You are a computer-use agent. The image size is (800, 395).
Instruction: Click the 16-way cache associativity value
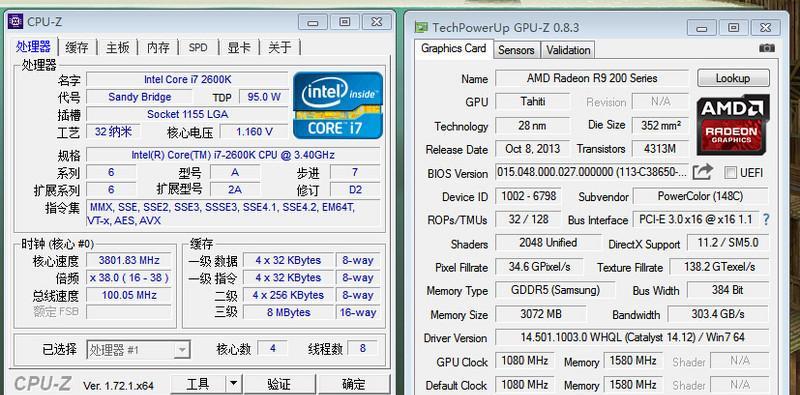pos(358,312)
